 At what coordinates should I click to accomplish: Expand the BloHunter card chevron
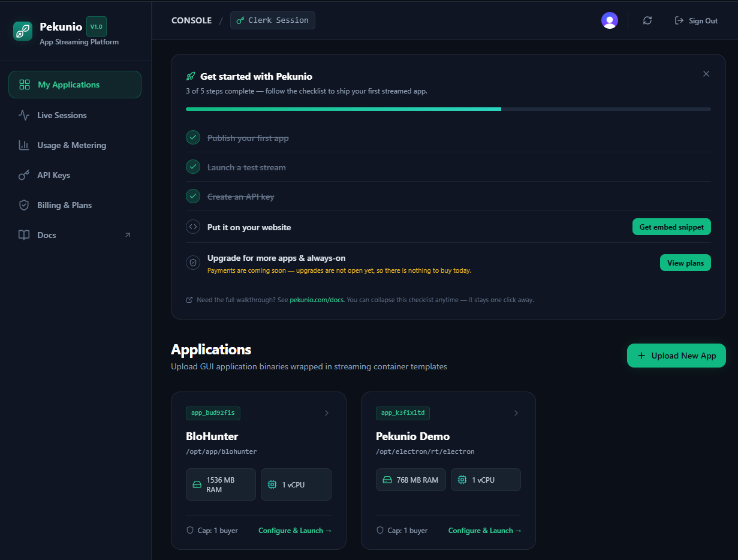[x=327, y=413]
